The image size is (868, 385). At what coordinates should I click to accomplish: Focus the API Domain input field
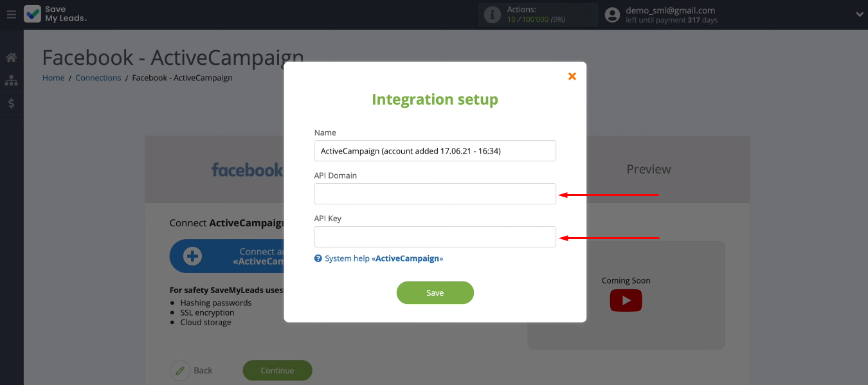coord(435,193)
